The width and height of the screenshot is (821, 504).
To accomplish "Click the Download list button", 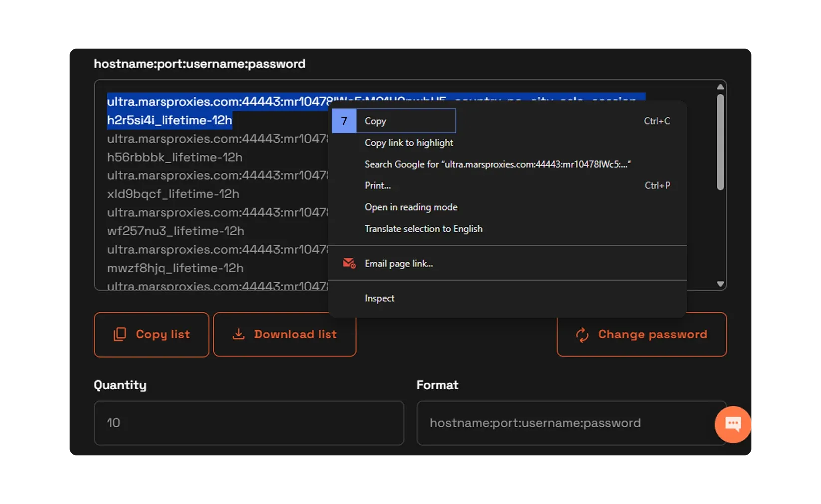I will coord(285,335).
